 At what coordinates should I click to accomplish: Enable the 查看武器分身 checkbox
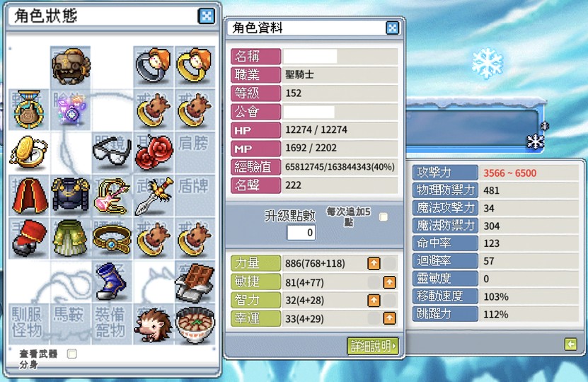coord(71,354)
